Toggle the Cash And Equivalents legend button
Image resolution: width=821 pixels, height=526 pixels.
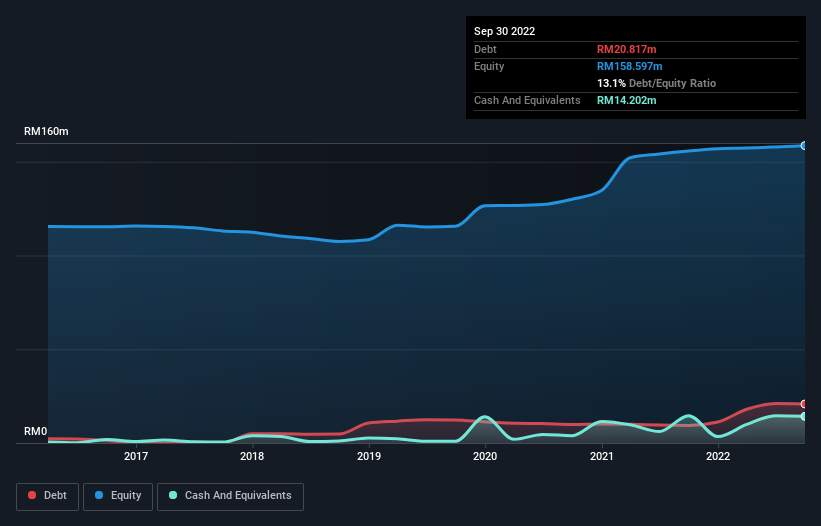[230, 496]
